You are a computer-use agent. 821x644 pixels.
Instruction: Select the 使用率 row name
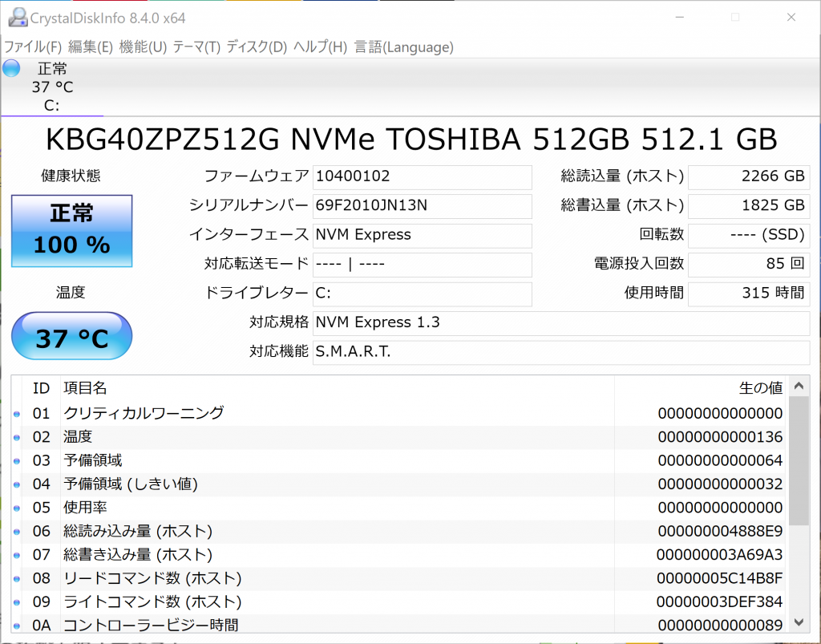tap(85, 508)
